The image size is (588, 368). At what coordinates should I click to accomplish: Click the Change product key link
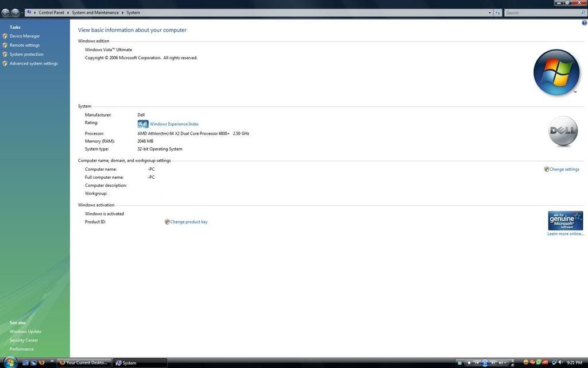click(x=188, y=222)
